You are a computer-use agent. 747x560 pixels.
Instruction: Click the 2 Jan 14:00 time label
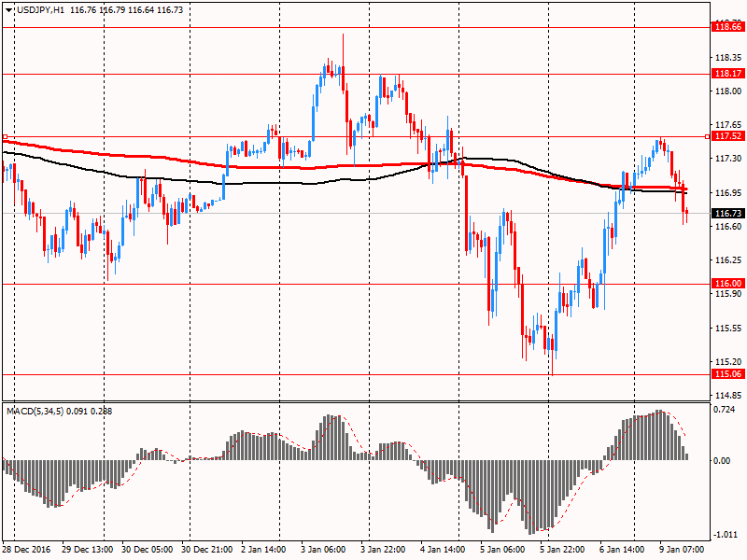tap(263, 549)
